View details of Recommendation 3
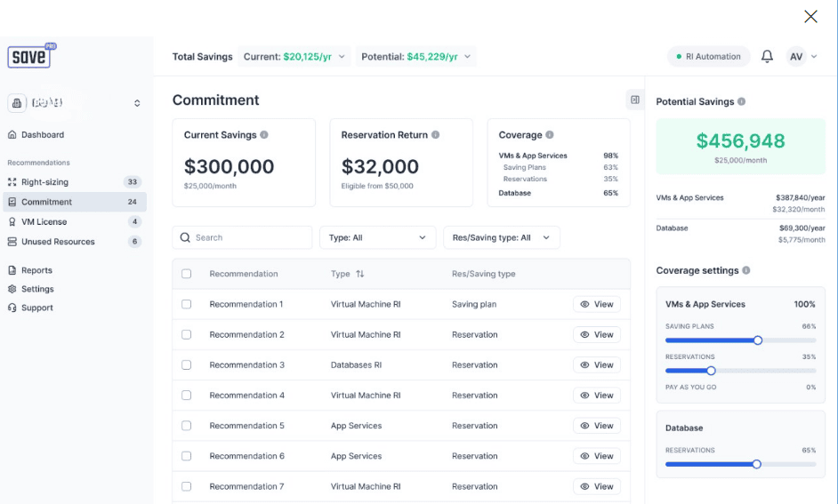 596,365
